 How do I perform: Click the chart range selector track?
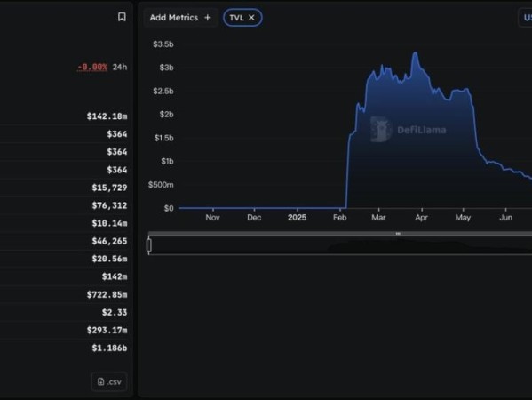[340, 245]
